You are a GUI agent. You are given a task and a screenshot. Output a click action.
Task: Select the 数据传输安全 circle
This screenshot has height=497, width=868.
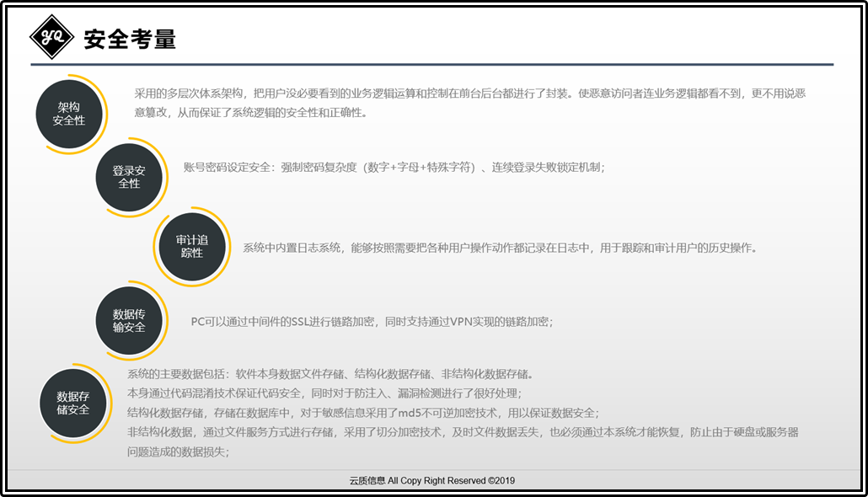tap(129, 320)
